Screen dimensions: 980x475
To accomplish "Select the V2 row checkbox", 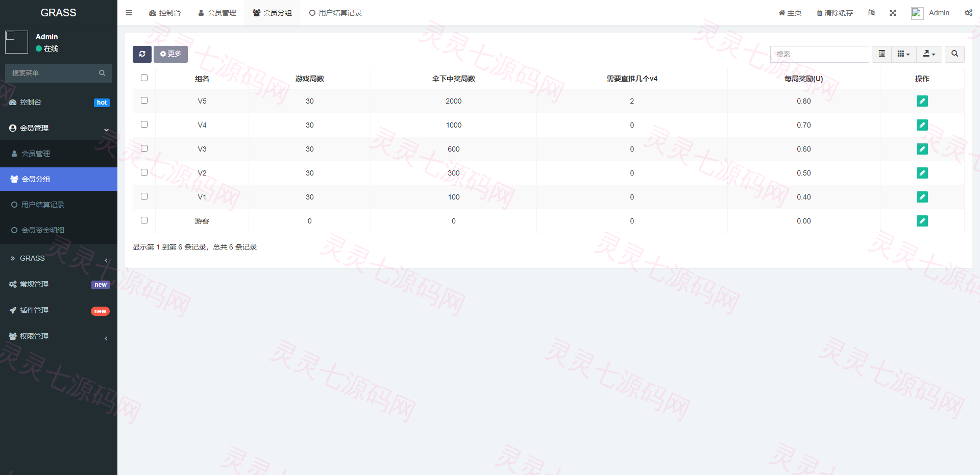I will (144, 172).
